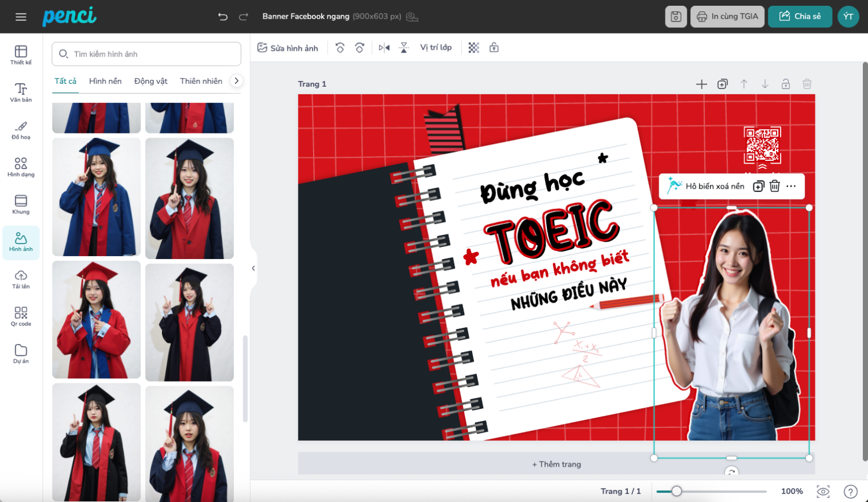Flip the image vertically

tap(404, 48)
